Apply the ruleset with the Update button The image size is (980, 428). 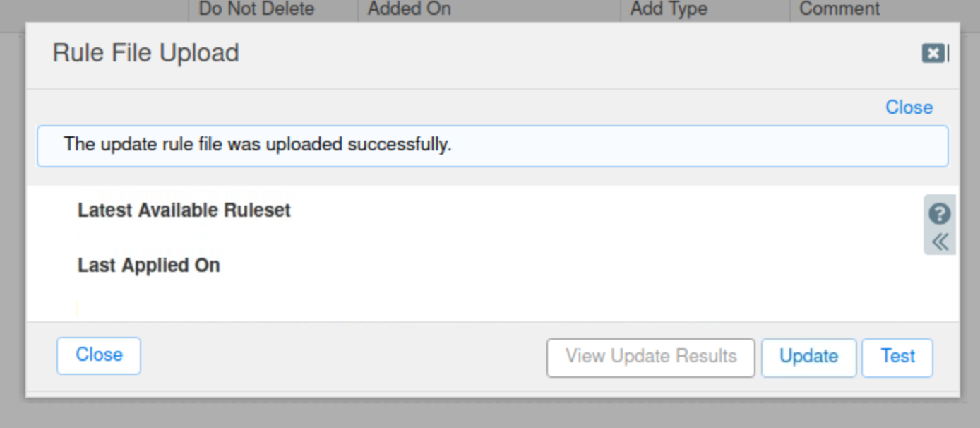pyautogui.click(x=808, y=357)
